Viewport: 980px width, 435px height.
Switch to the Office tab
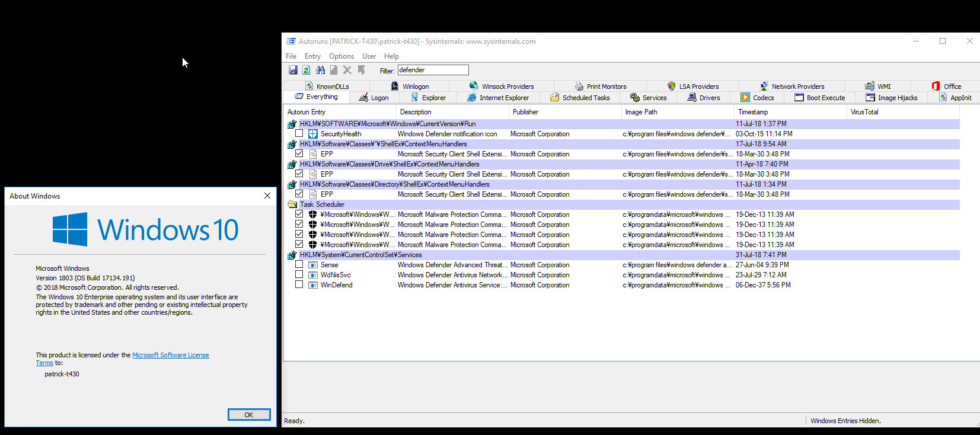coord(946,87)
